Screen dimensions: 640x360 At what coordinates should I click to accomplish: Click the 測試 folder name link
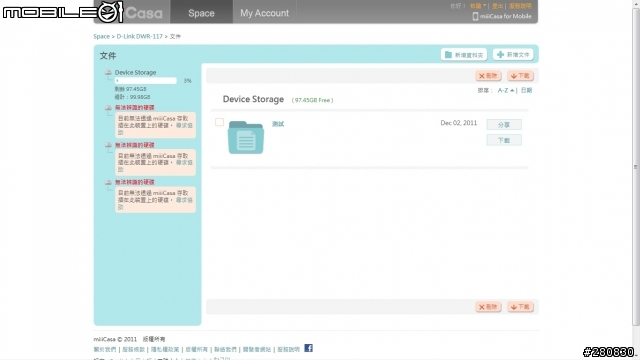[278, 124]
